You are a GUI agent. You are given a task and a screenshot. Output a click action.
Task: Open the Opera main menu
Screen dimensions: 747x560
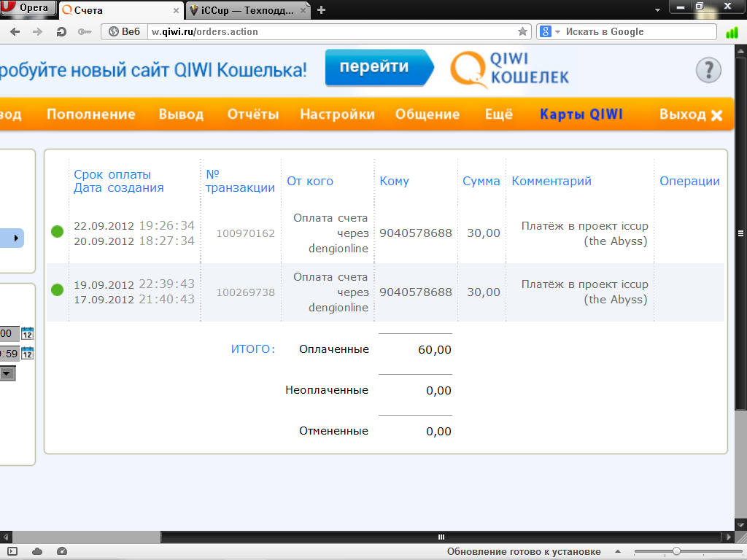click(28, 8)
